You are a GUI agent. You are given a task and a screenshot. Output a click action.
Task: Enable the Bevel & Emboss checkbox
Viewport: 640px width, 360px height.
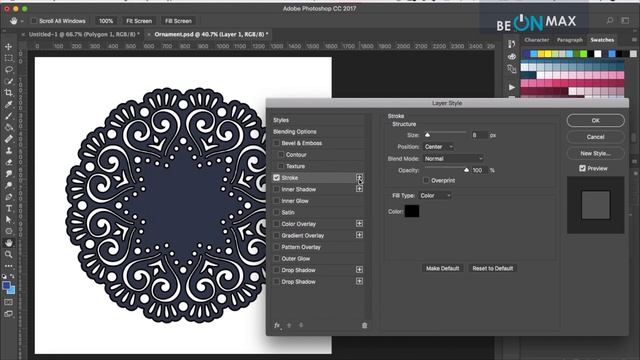click(x=277, y=143)
